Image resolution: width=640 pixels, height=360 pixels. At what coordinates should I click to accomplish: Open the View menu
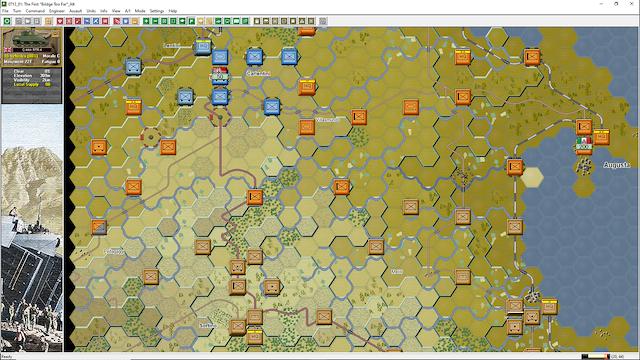point(116,11)
